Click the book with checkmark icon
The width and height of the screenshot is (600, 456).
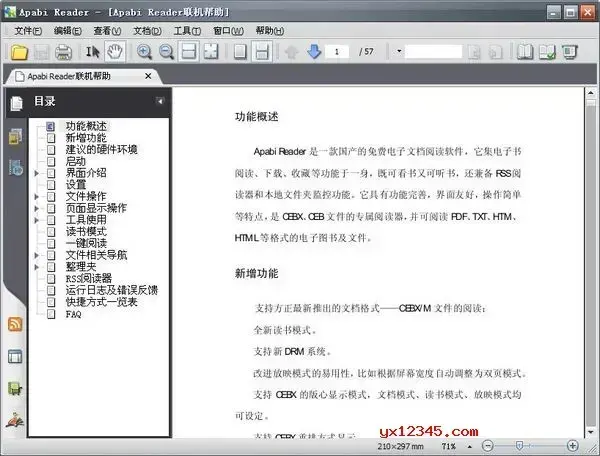pyautogui.click(x=547, y=52)
